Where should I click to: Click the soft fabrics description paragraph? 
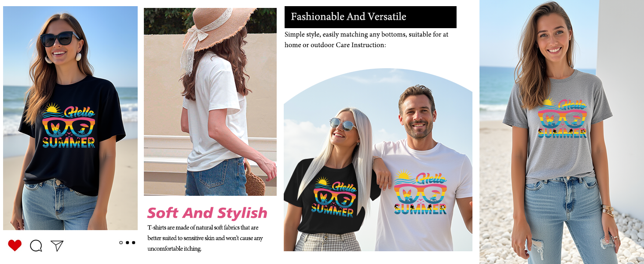click(205, 238)
